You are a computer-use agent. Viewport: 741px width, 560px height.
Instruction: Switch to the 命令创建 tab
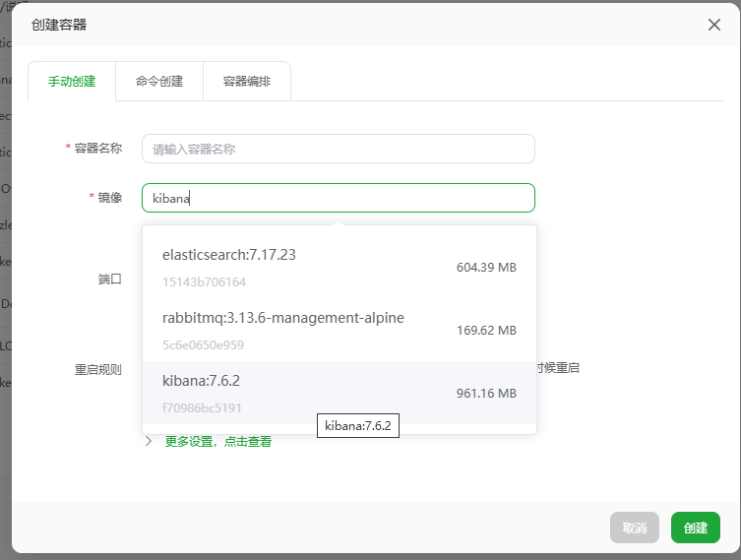click(159, 82)
